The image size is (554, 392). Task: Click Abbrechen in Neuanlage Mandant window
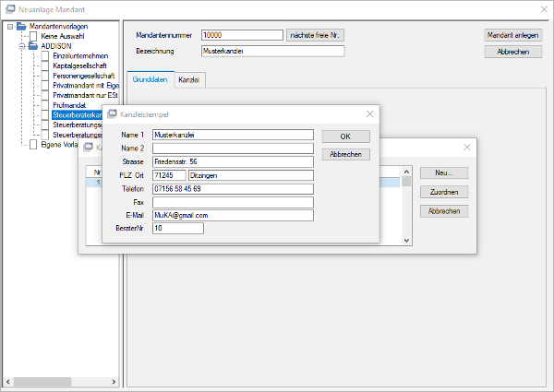point(513,52)
